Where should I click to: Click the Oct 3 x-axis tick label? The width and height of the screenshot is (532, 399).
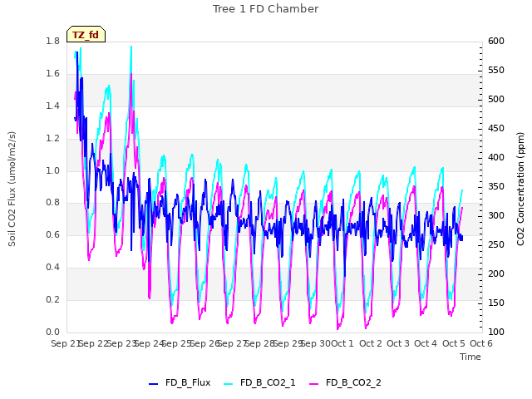pyautogui.click(x=398, y=343)
